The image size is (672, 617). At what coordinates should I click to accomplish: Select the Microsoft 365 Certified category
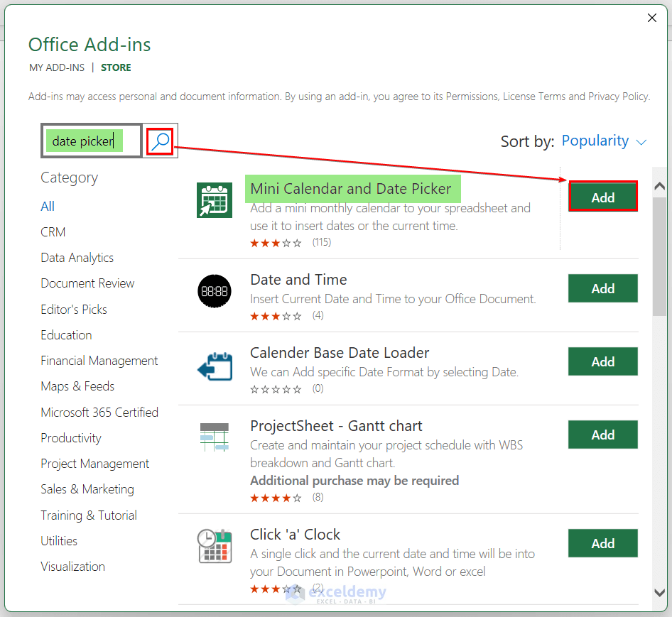coord(99,413)
